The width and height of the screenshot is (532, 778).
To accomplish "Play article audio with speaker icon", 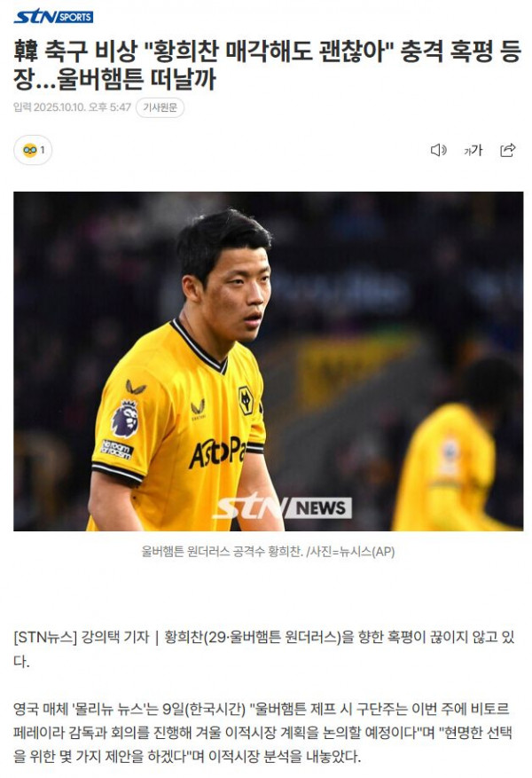I will 438,150.
